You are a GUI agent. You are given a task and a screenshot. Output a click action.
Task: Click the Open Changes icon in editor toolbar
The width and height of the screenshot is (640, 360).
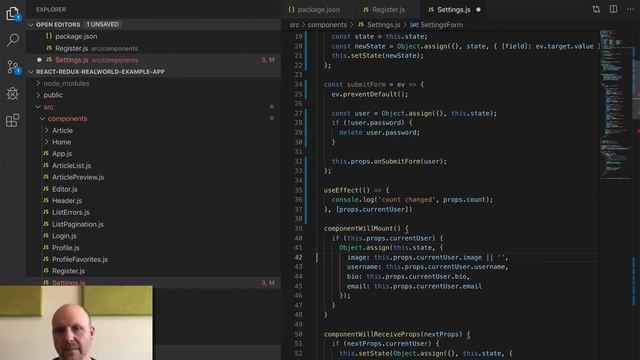[x=596, y=9]
